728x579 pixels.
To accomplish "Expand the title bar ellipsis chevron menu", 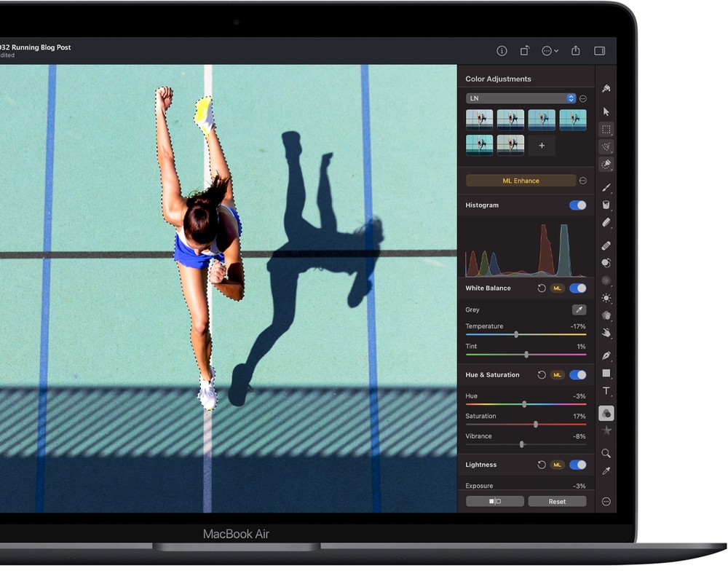I will (550, 51).
